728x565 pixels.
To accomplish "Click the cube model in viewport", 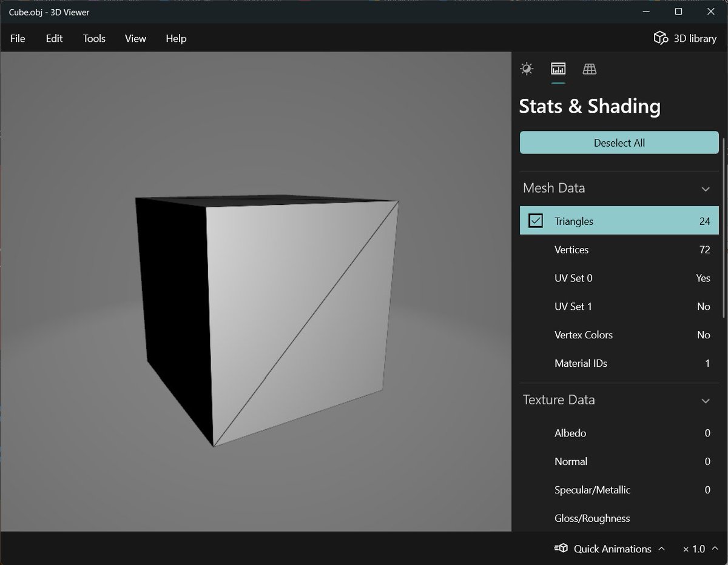I will pos(267,321).
